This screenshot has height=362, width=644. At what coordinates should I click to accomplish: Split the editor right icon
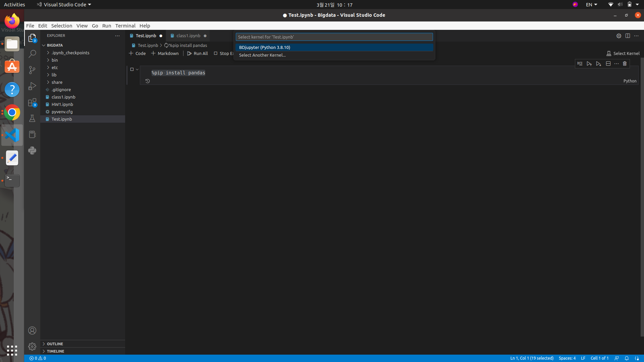[628, 36]
